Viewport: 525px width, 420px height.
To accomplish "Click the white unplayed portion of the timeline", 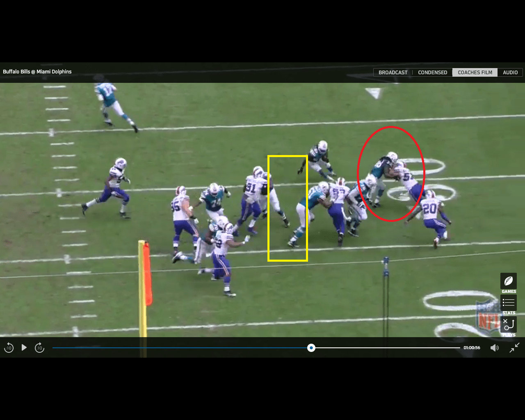I will coord(386,348).
